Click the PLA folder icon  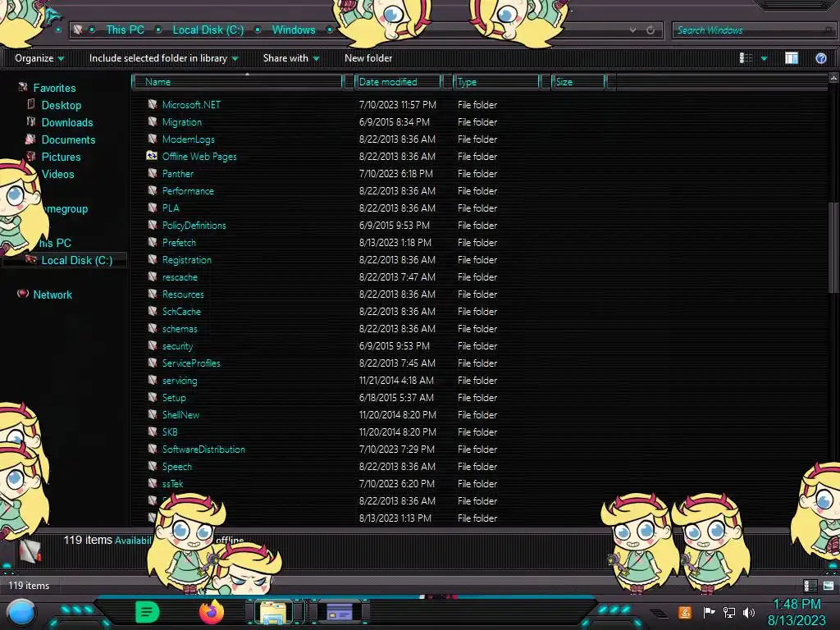pyautogui.click(x=152, y=208)
